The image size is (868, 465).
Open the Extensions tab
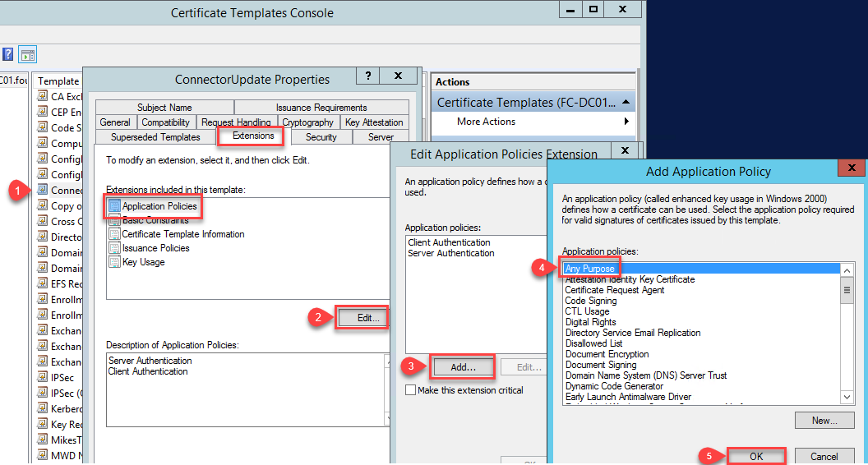coord(253,135)
